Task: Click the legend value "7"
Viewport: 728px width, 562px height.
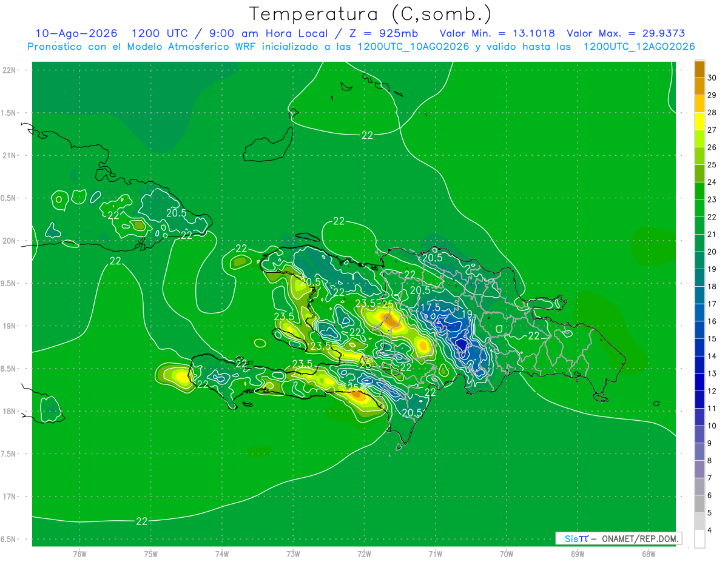Action: tap(710, 478)
